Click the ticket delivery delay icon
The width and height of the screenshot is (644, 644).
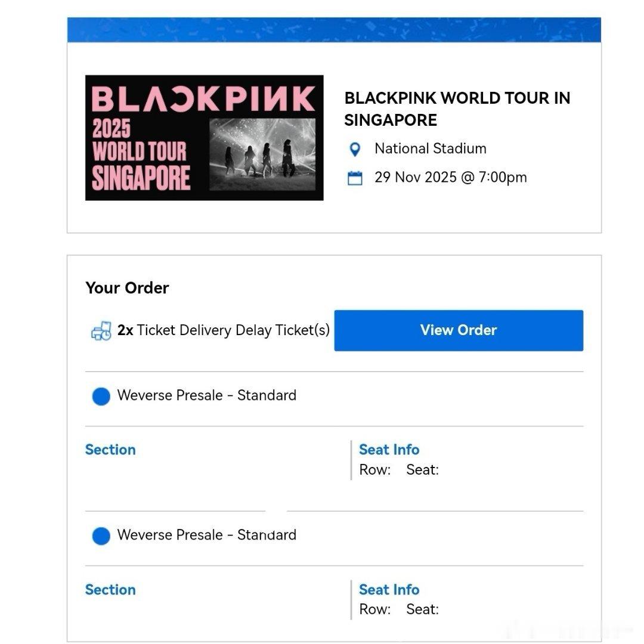101,330
